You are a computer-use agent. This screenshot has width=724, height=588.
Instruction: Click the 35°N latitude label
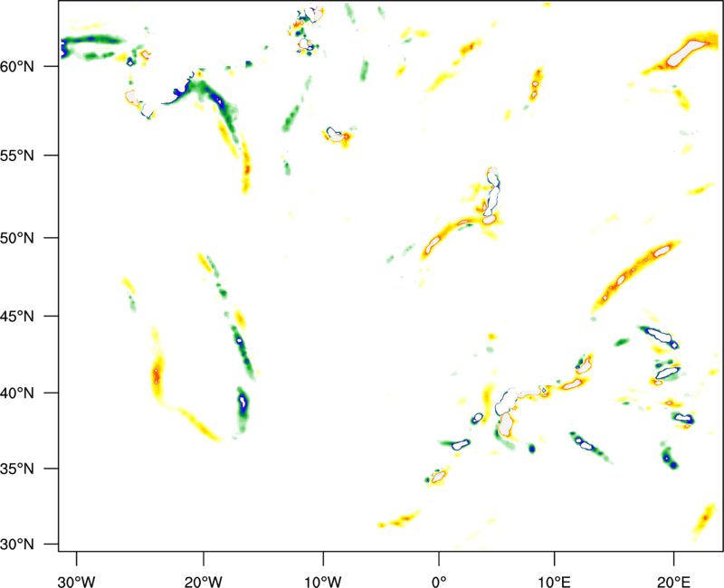(17, 469)
